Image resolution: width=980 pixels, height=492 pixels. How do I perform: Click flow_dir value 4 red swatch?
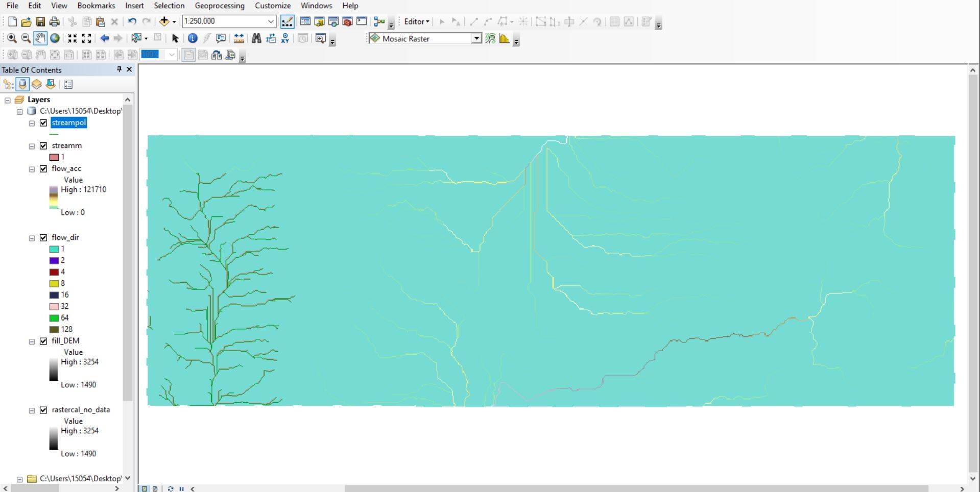54,272
